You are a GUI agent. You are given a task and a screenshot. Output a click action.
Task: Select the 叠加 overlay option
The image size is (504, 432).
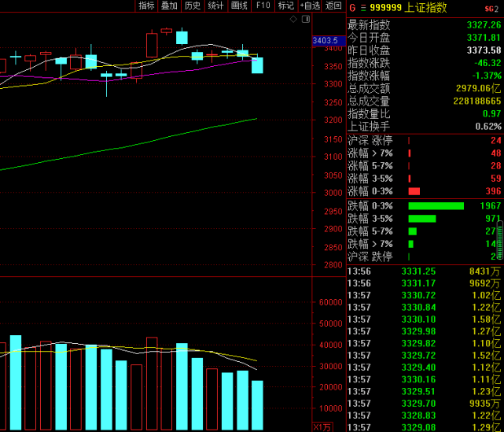[x=169, y=6]
